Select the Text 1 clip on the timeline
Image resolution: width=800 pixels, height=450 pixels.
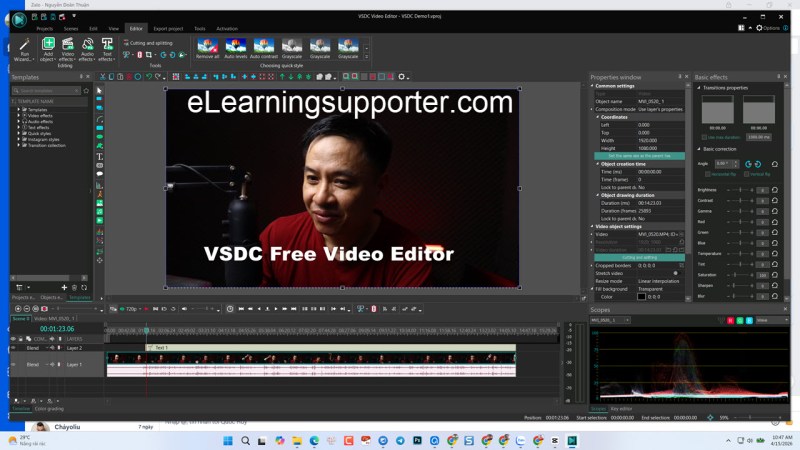(331, 347)
